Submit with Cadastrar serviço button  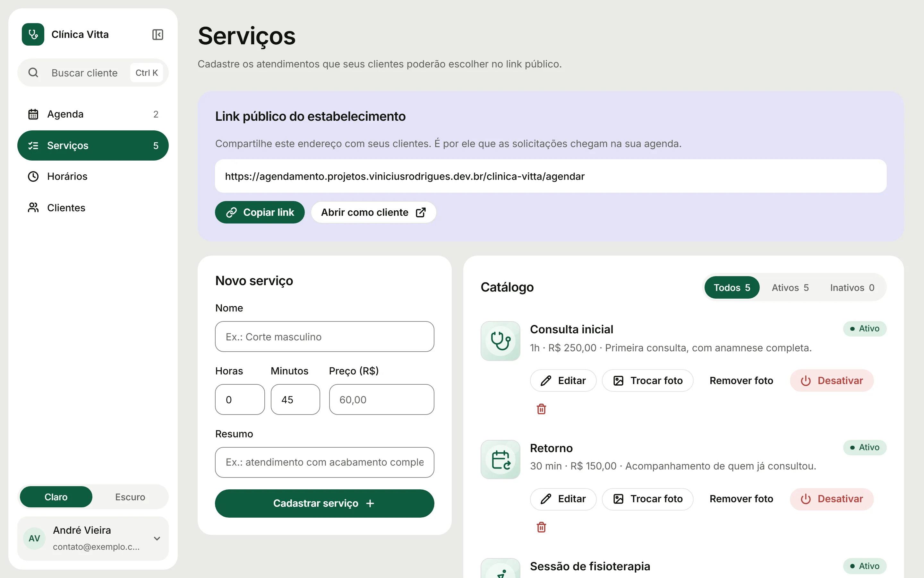pos(325,503)
